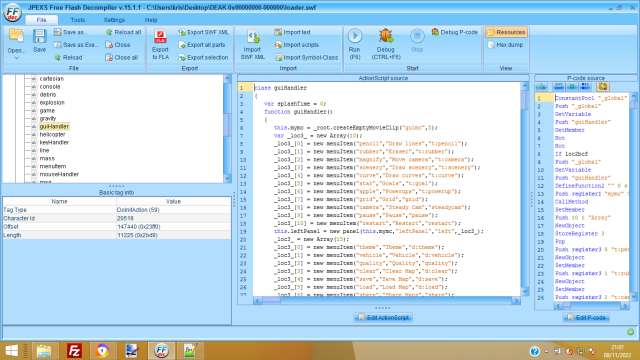Image resolution: width=640 pixels, height=360 pixels.
Task: Click Import scripts
Action: coord(297,45)
